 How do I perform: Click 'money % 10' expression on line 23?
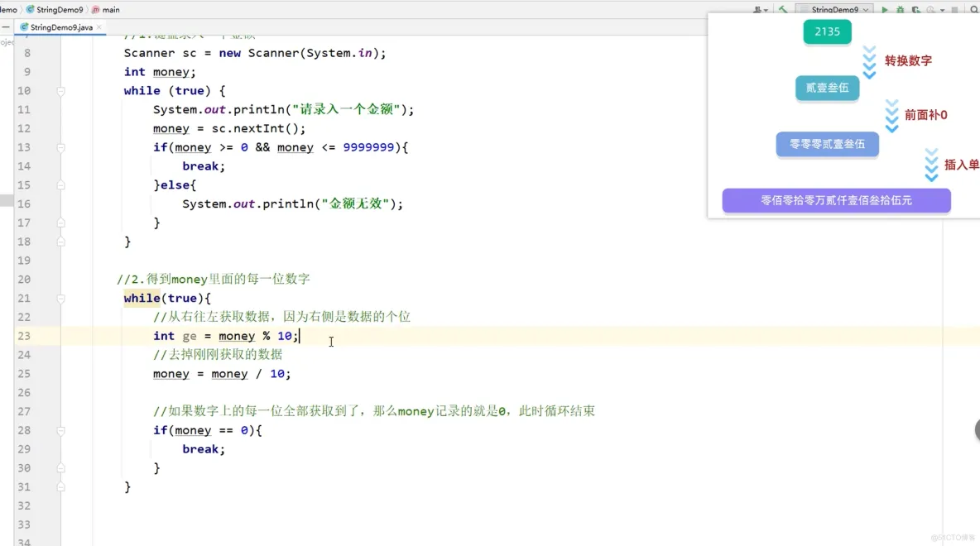tap(255, 336)
